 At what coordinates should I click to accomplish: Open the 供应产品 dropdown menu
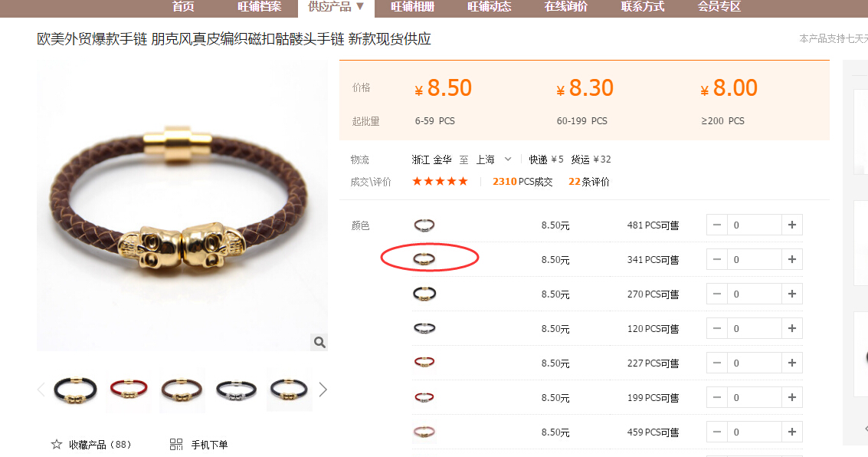[x=336, y=7]
